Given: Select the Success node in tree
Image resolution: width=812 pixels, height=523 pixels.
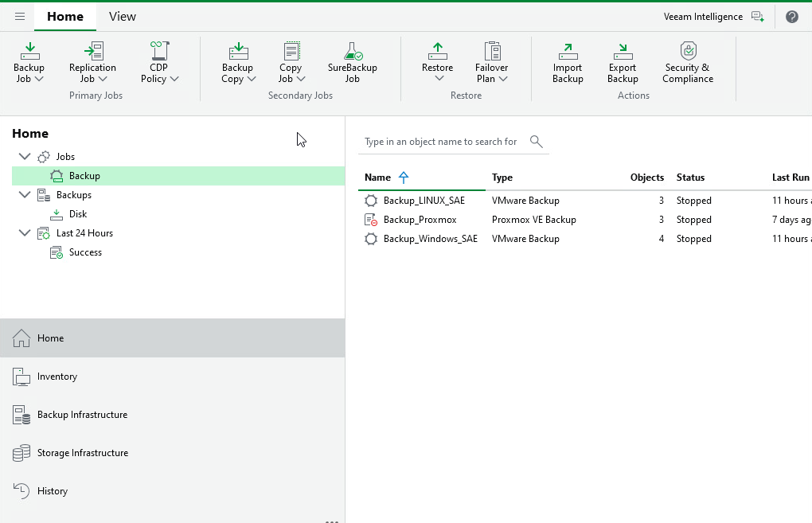Looking at the screenshot, I should click(x=85, y=252).
